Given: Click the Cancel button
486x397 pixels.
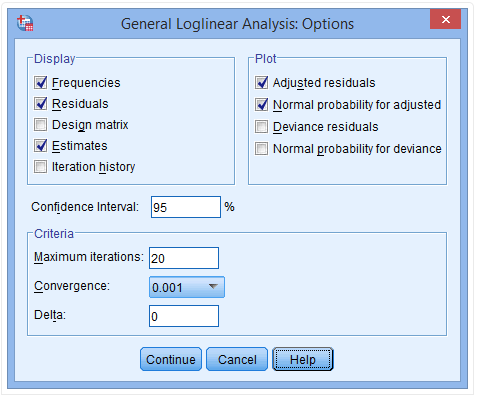Looking at the screenshot, I should tap(237, 359).
